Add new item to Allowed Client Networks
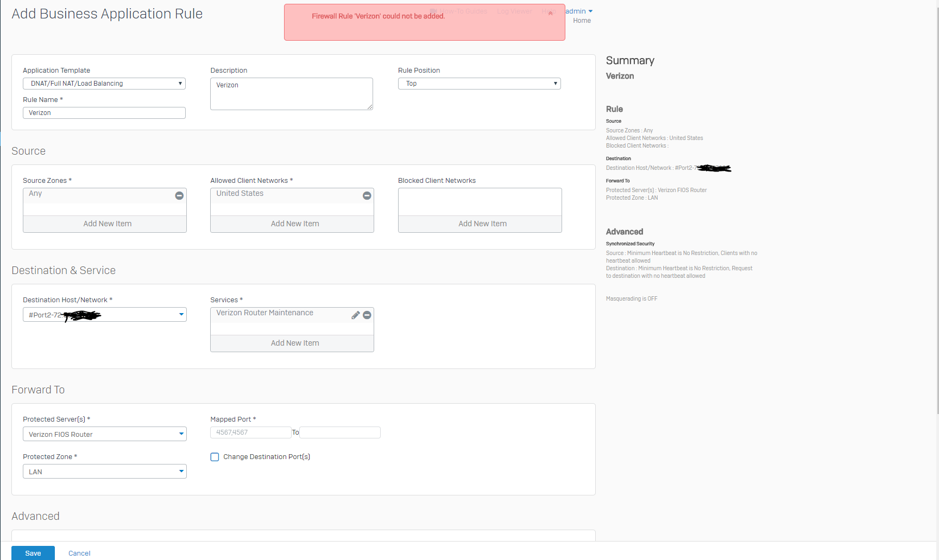This screenshot has width=939, height=560. tap(292, 224)
